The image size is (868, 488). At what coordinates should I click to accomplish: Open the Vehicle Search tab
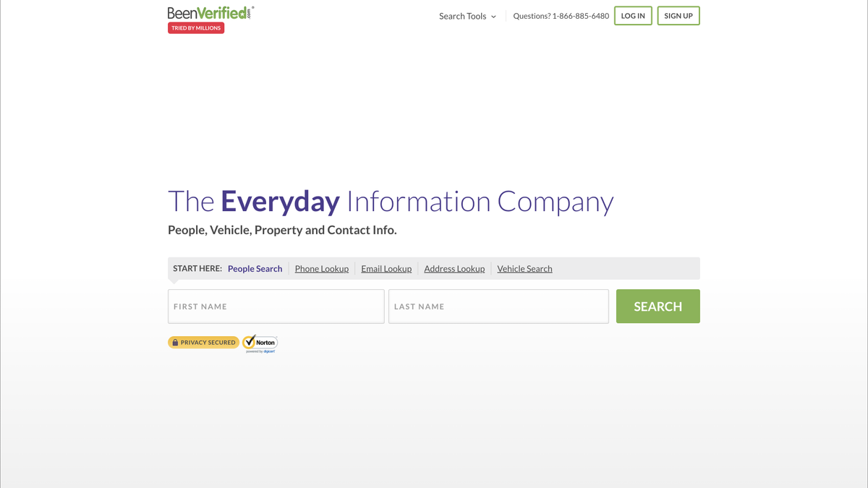(x=524, y=268)
